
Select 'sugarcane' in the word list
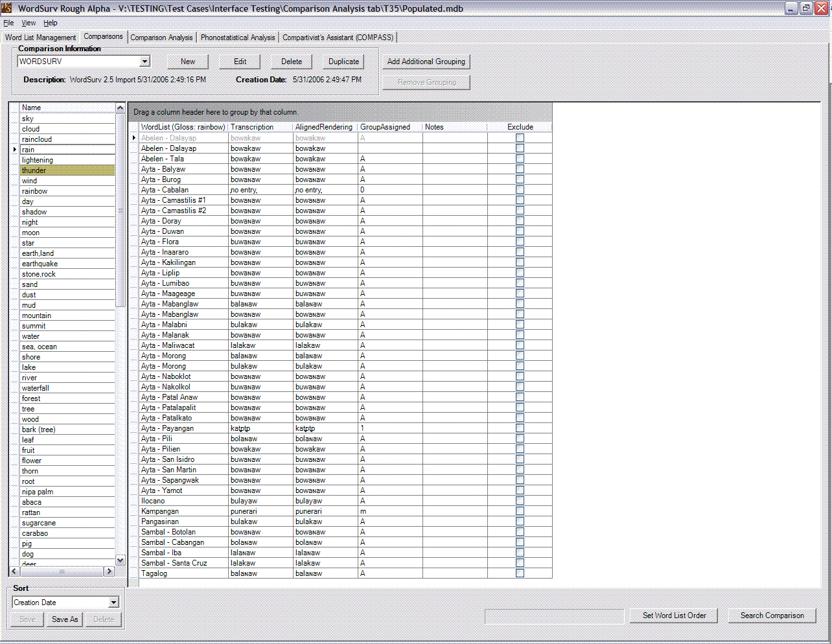(x=67, y=523)
